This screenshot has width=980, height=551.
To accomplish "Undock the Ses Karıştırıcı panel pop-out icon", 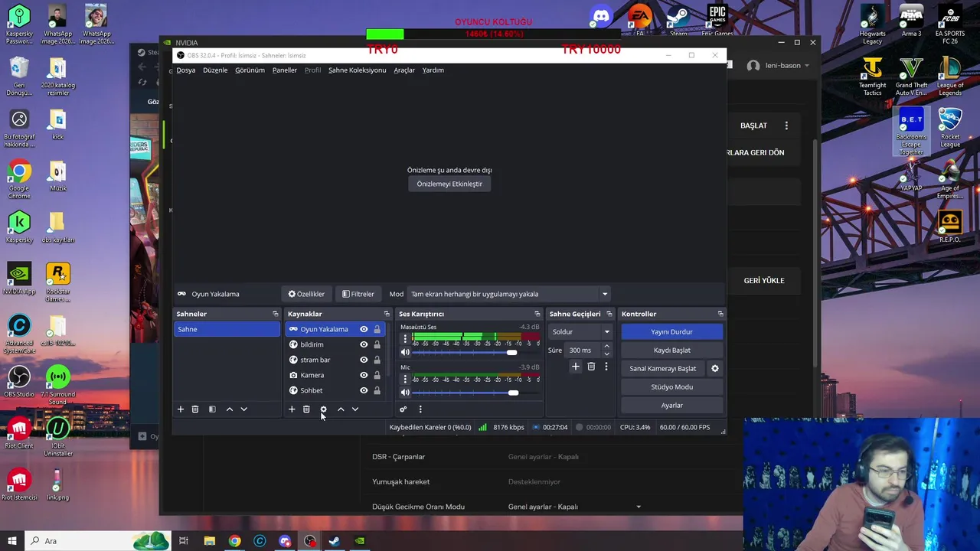I will click(x=537, y=314).
